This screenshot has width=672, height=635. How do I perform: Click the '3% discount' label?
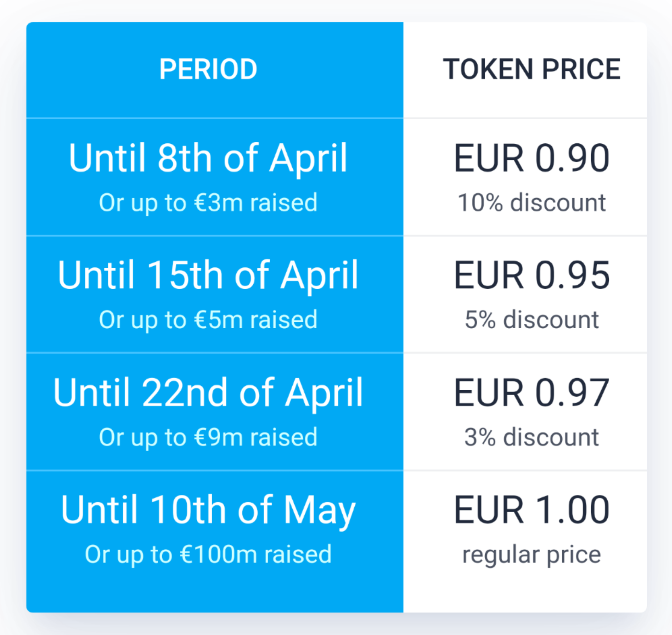(532, 437)
